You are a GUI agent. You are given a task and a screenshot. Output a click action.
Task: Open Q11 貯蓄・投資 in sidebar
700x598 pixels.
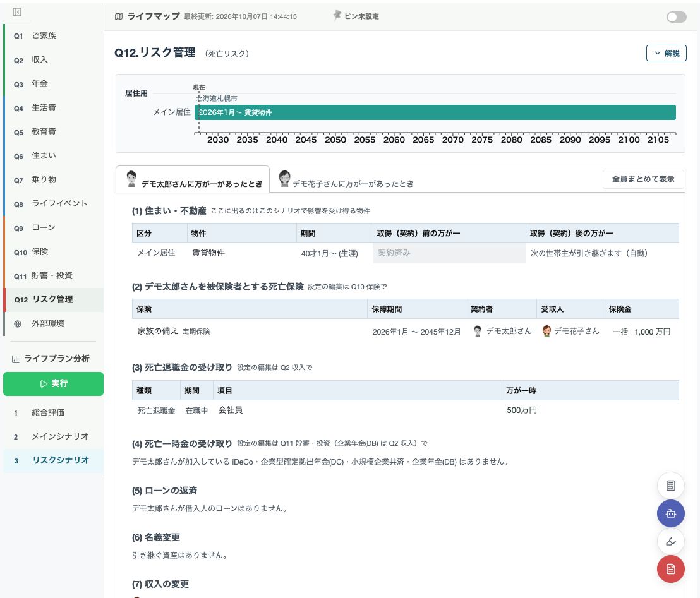pos(54,276)
